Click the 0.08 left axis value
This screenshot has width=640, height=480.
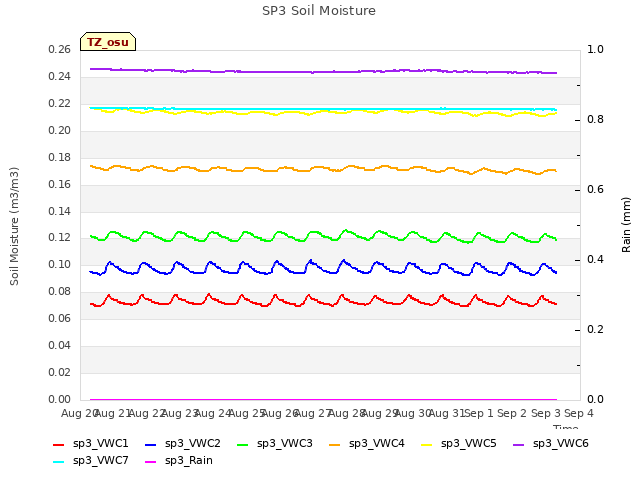[x=60, y=291]
